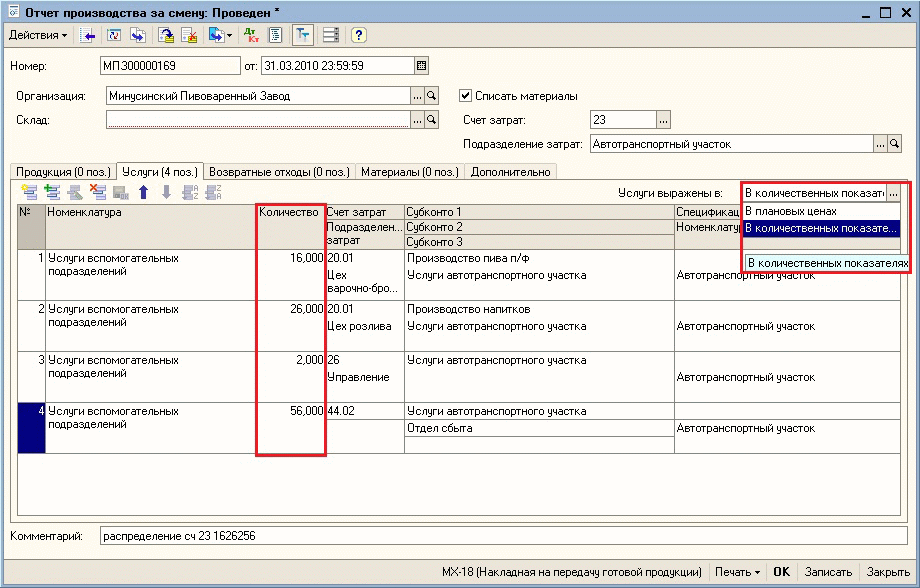
Task: Sort table rows ascending A-Z
Action: pyautogui.click(x=190, y=192)
